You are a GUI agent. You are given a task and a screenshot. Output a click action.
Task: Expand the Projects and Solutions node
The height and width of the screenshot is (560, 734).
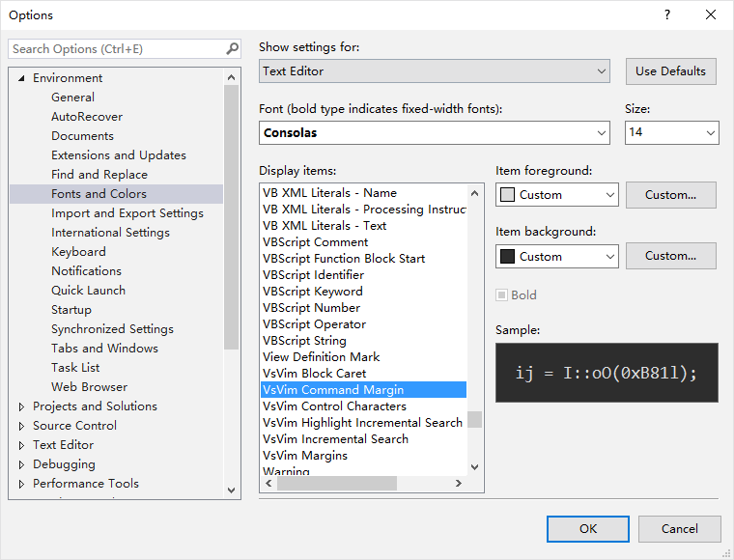(x=22, y=406)
